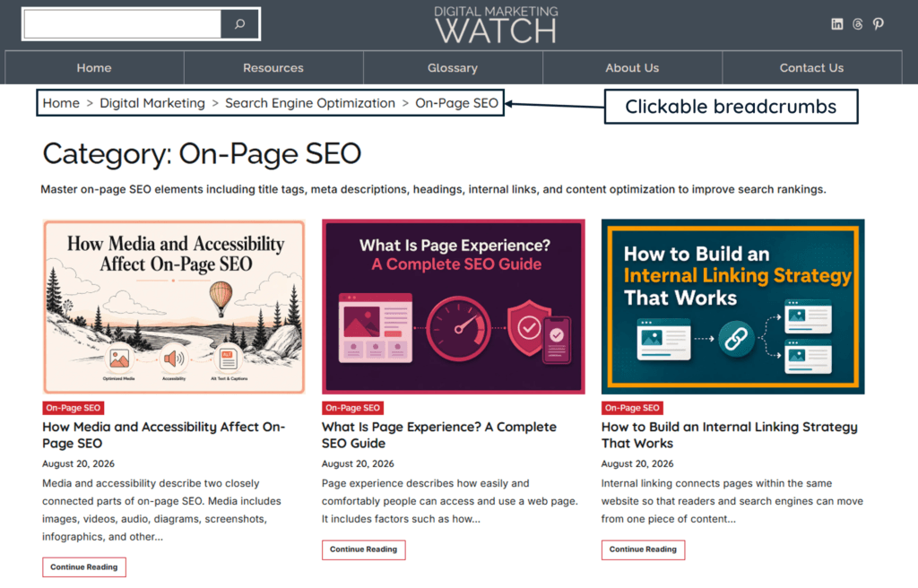This screenshot has width=918, height=588.
Task: Open the LinkedIn social icon
Action: [837, 24]
